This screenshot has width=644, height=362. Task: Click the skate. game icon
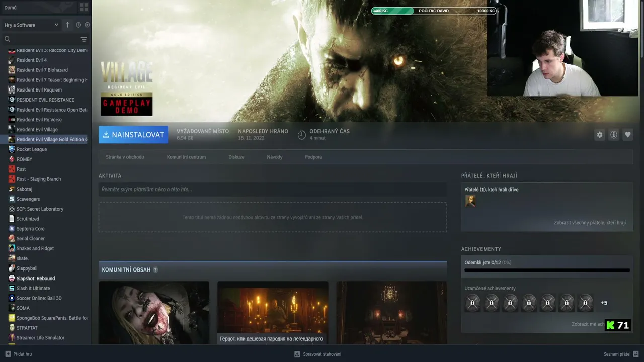click(x=12, y=258)
